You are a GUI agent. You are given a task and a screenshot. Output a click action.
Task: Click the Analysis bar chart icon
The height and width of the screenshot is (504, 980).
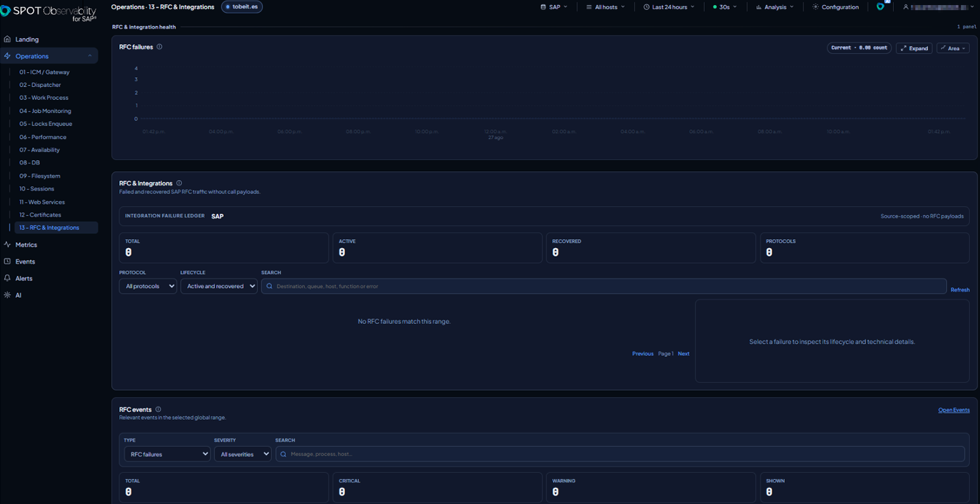pos(759,7)
